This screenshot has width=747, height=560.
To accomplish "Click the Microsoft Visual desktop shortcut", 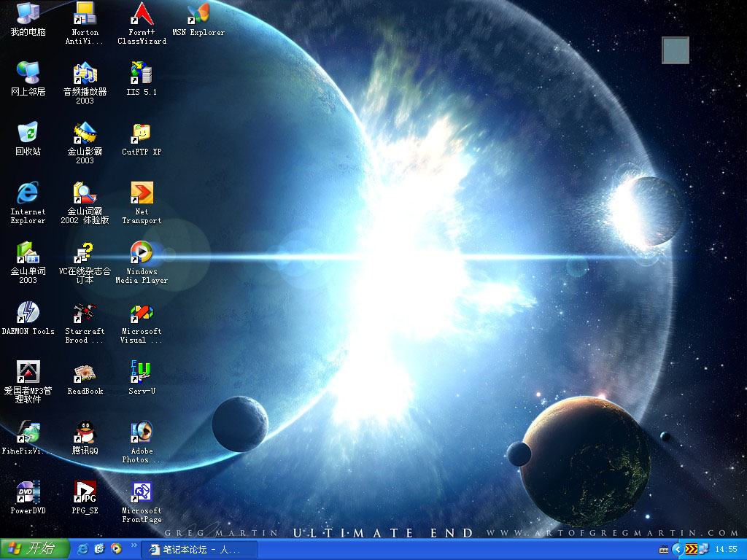I will pyautogui.click(x=142, y=322).
